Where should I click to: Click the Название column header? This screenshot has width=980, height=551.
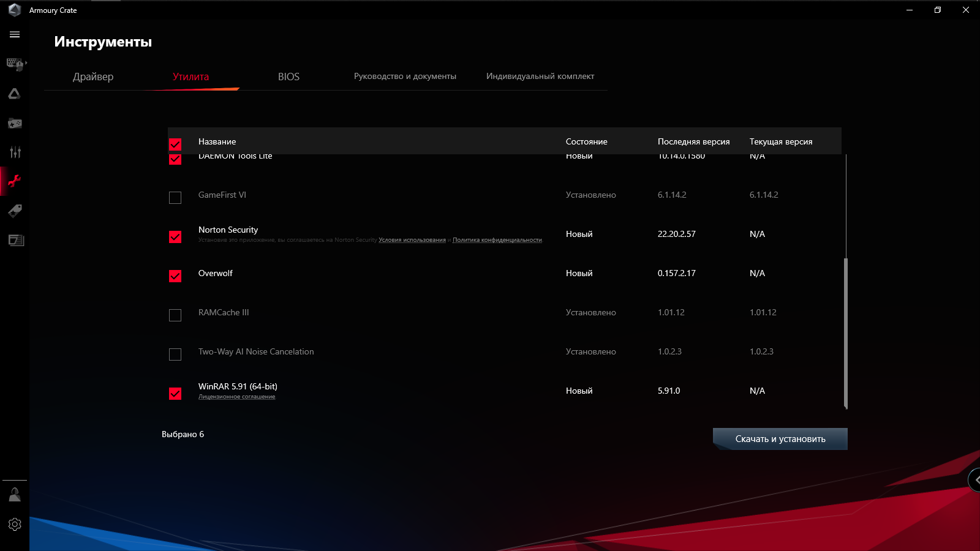point(217,141)
